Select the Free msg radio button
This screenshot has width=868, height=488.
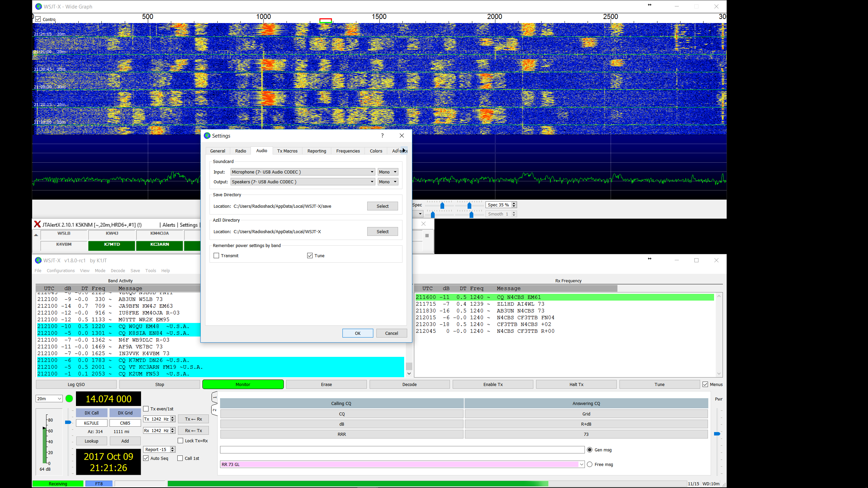click(x=590, y=464)
